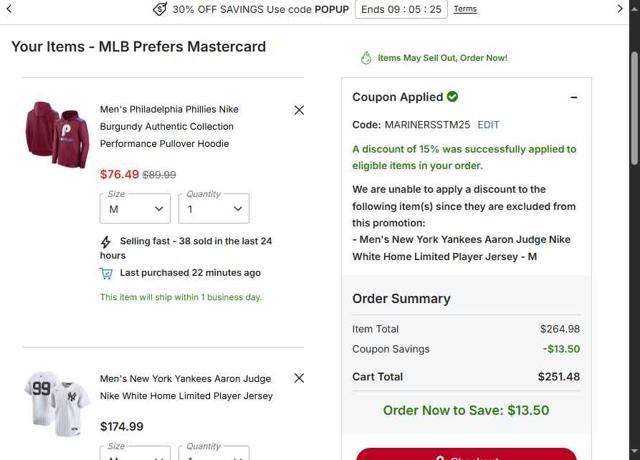Go to previous promo banner arrow
This screenshot has height=460, width=640.
8,9
